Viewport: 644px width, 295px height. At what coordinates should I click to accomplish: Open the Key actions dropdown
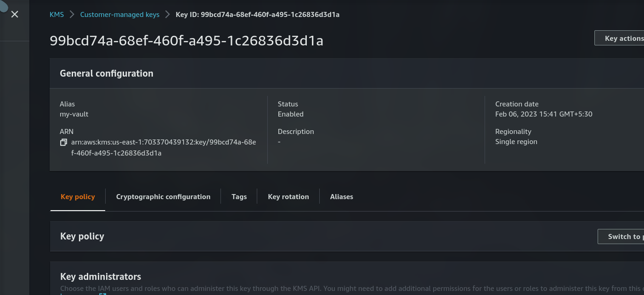pyautogui.click(x=619, y=38)
